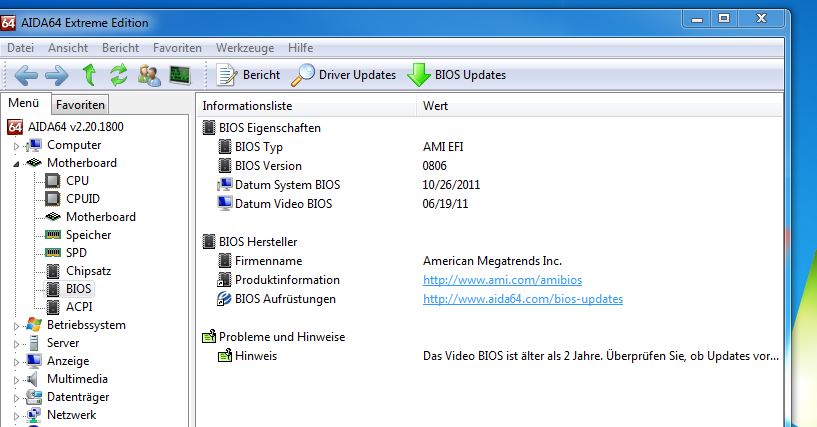817x427 pixels.
Task: Expand the Anzeige node arrow
Action: pyautogui.click(x=16, y=362)
